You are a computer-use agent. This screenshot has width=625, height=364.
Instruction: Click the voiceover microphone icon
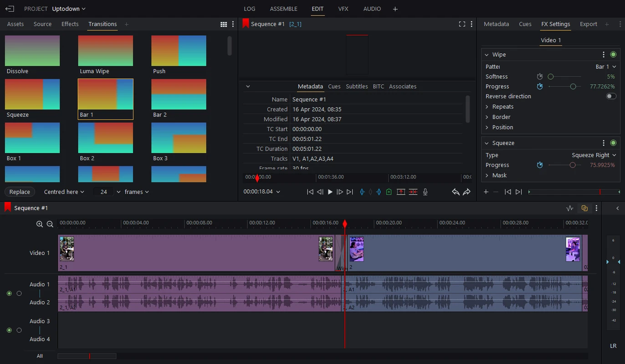click(x=425, y=192)
